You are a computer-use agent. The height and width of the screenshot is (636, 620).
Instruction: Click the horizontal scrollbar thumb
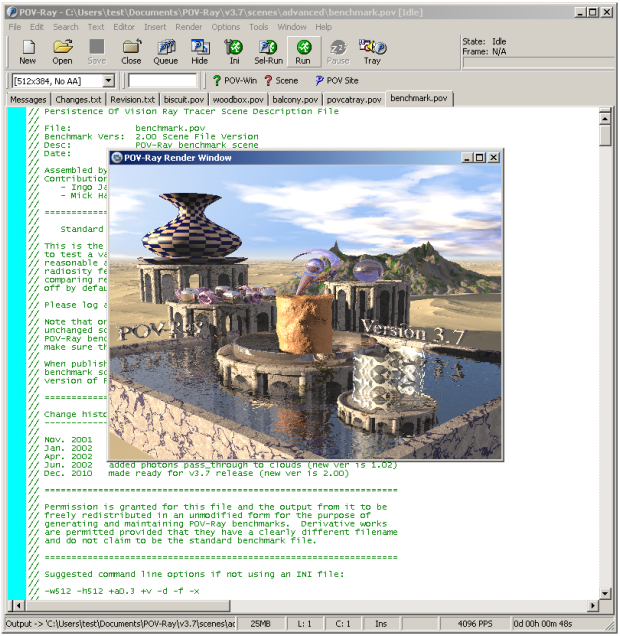(x=127, y=606)
